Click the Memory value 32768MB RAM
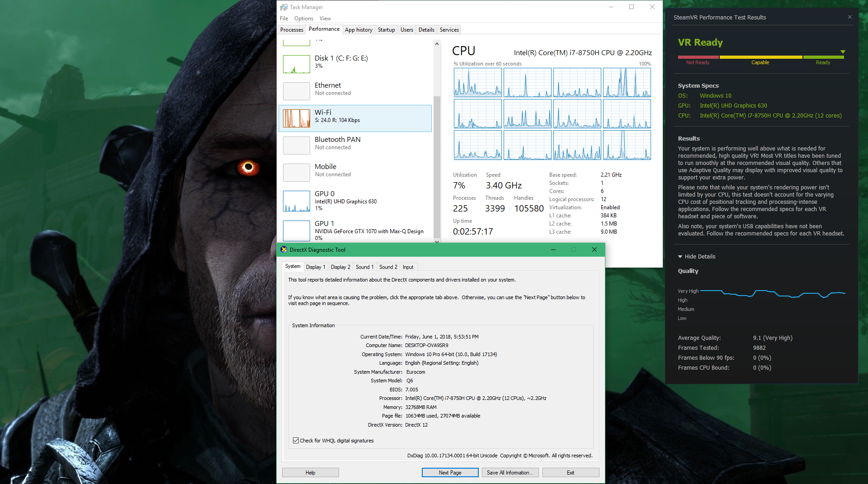 pos(421,407)
